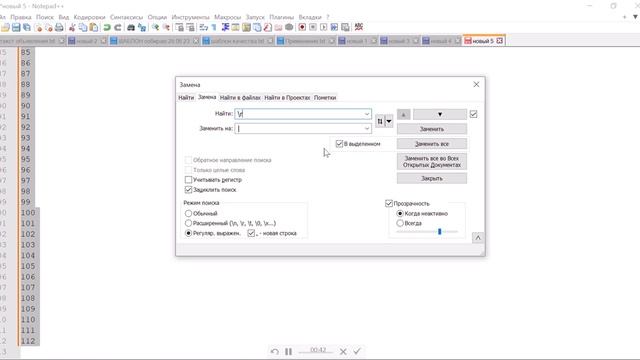Expand the 'Заменить на' history dropdown

[x=367, y=129]
